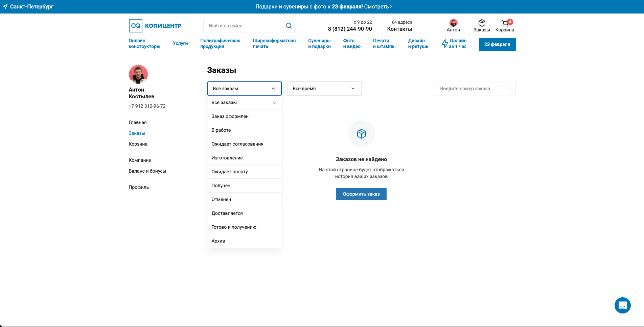Choose Ожидает оплату from status list

pos(230,172)
